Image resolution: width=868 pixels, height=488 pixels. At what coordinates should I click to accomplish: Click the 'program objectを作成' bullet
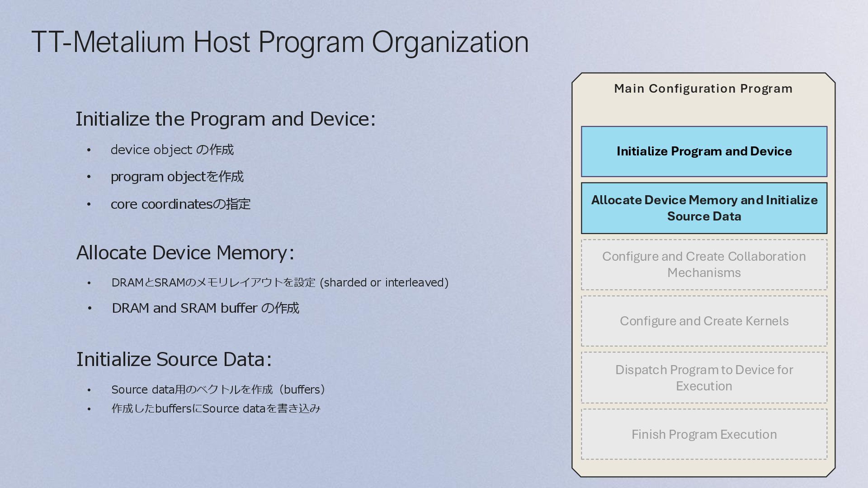point(177,177)
